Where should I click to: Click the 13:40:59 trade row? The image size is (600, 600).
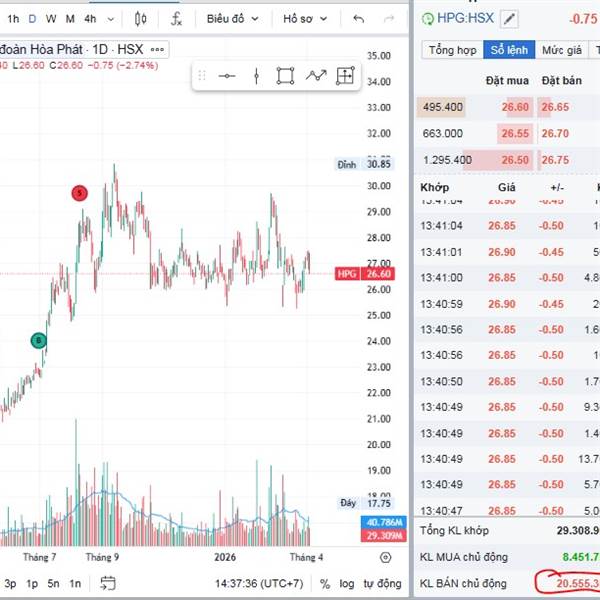[x=507, y=304]
